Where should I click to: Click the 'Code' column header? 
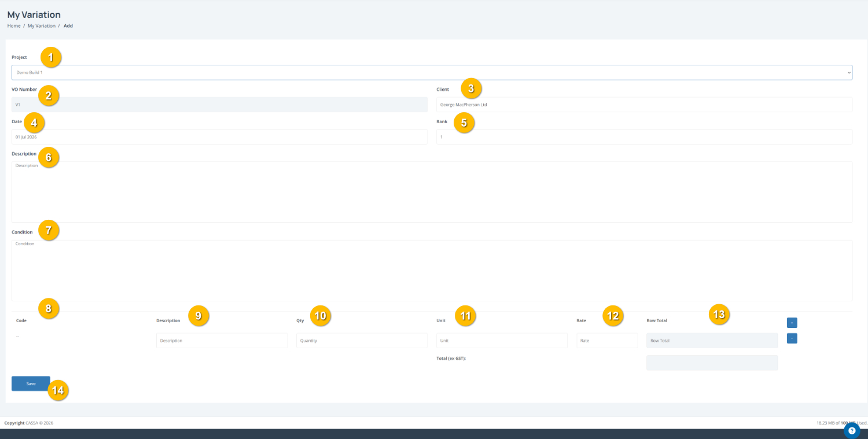click(21, 320)
